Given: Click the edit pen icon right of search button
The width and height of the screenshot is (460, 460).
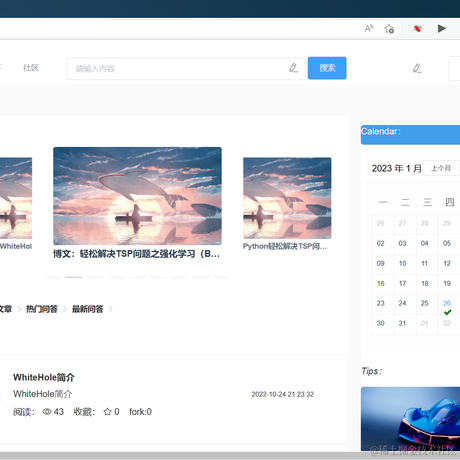Looking at the screenshot, I should coord(417,68).
